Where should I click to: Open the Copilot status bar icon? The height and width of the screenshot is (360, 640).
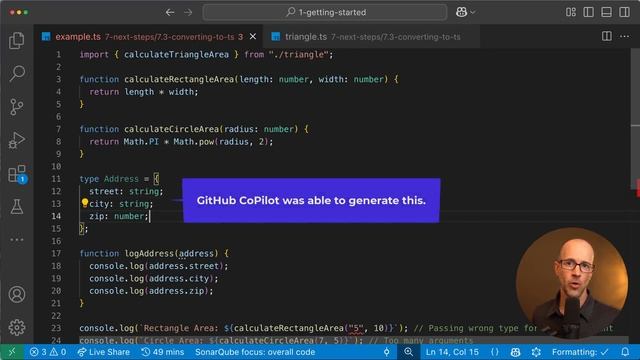coord(516,352)
